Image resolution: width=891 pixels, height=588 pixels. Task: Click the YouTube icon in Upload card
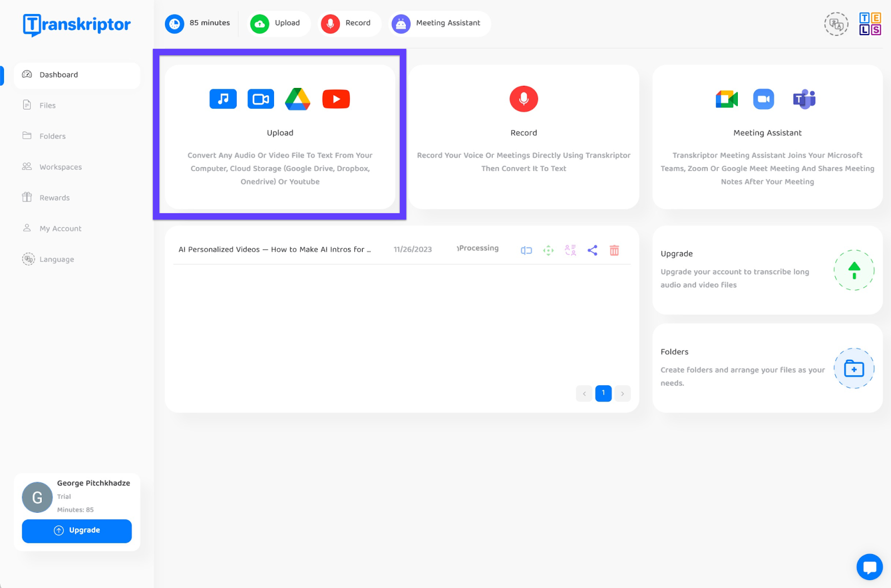click(x=336, y=99)
